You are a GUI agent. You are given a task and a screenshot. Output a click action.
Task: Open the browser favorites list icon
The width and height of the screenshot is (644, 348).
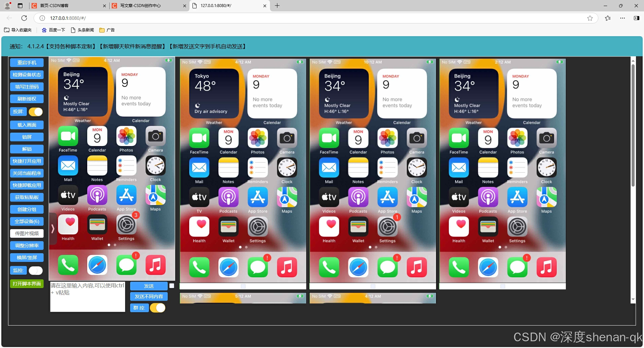tap(608, 18)
